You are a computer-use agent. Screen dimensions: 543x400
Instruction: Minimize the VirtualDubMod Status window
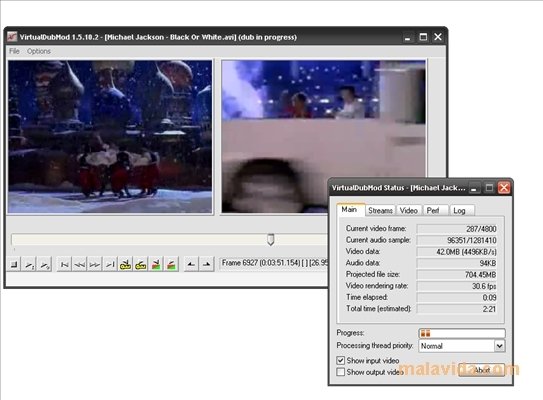[474, 188]
